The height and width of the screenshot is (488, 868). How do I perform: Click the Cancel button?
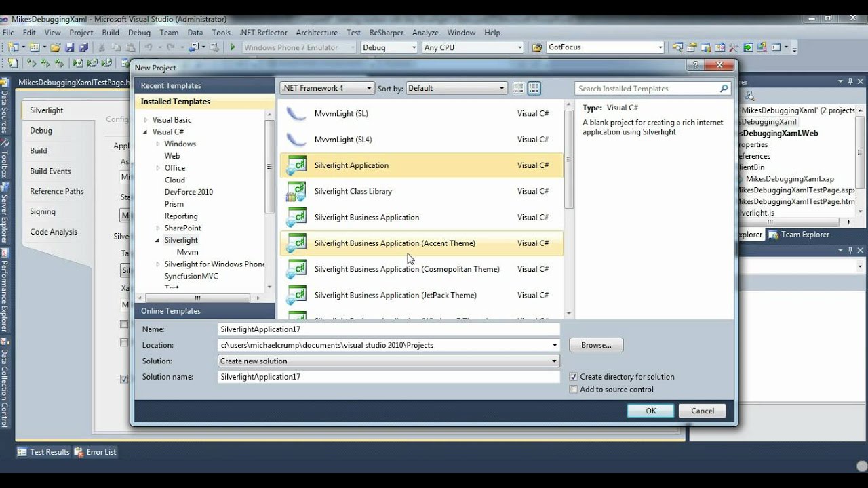703,411
